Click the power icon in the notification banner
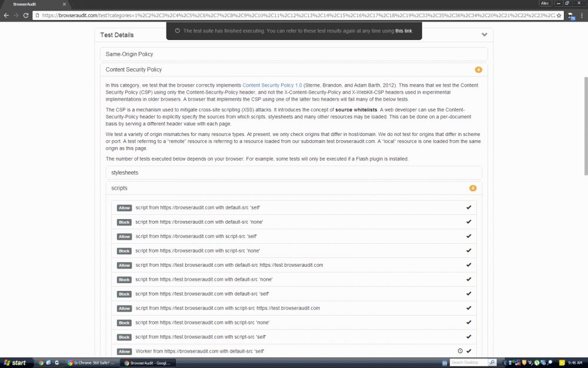 click(177, 31)
